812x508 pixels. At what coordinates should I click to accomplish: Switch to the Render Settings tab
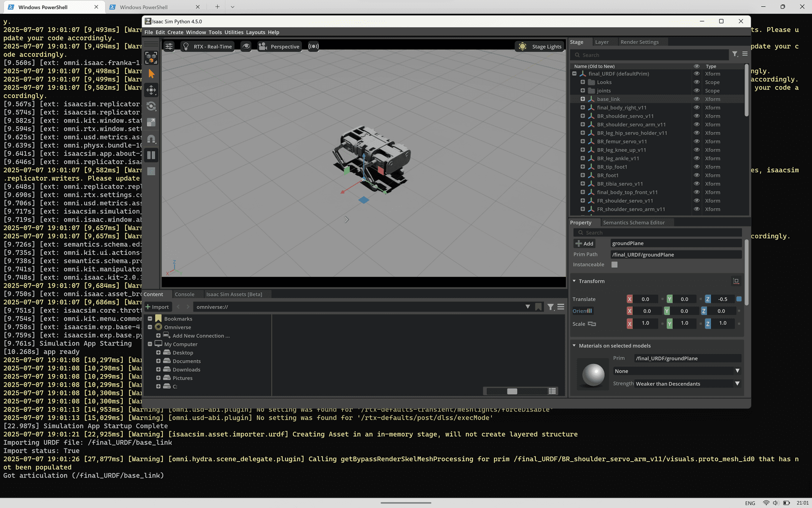pyautogui.click(x=639, y=42)
